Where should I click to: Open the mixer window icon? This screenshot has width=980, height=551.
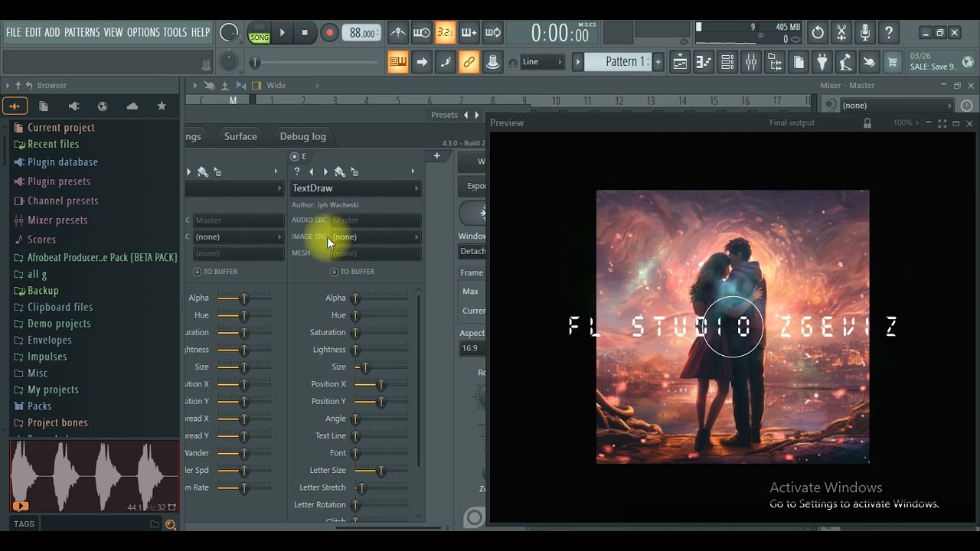tap(751, 62)
